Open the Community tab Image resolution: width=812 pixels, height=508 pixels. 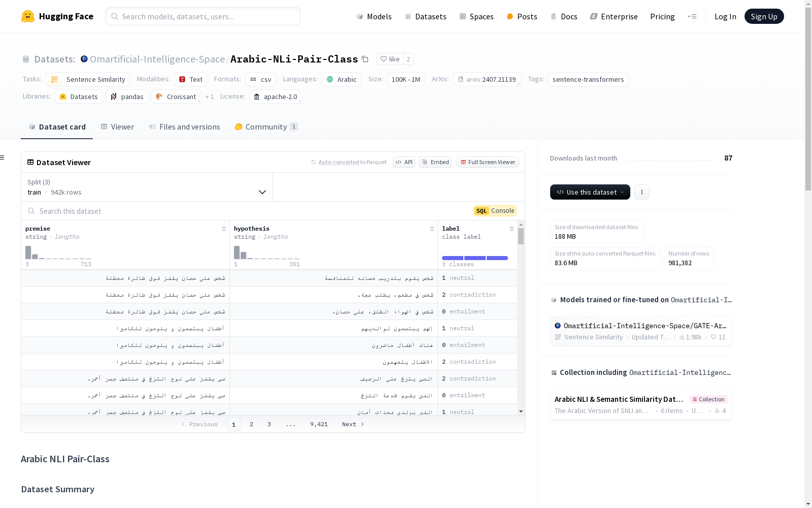tap(266, 127)
